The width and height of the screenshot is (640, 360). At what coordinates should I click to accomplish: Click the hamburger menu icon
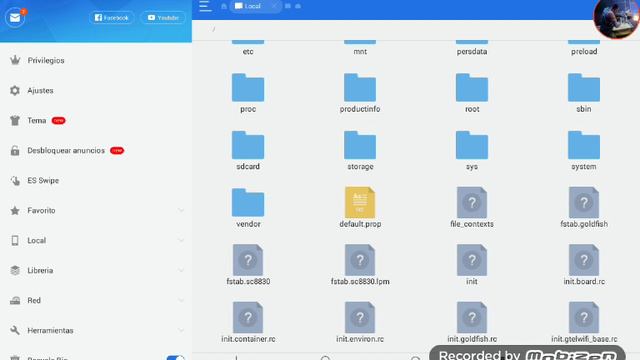[x=205, y=6]
